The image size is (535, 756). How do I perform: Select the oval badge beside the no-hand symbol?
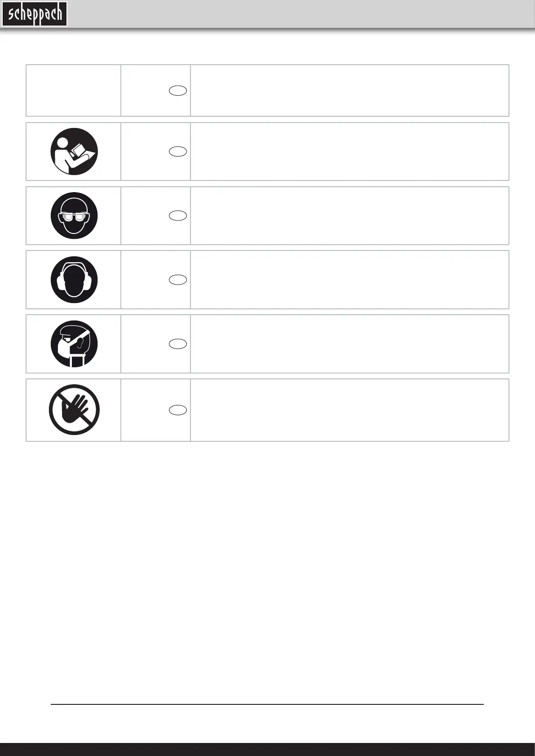click(178, 410)
